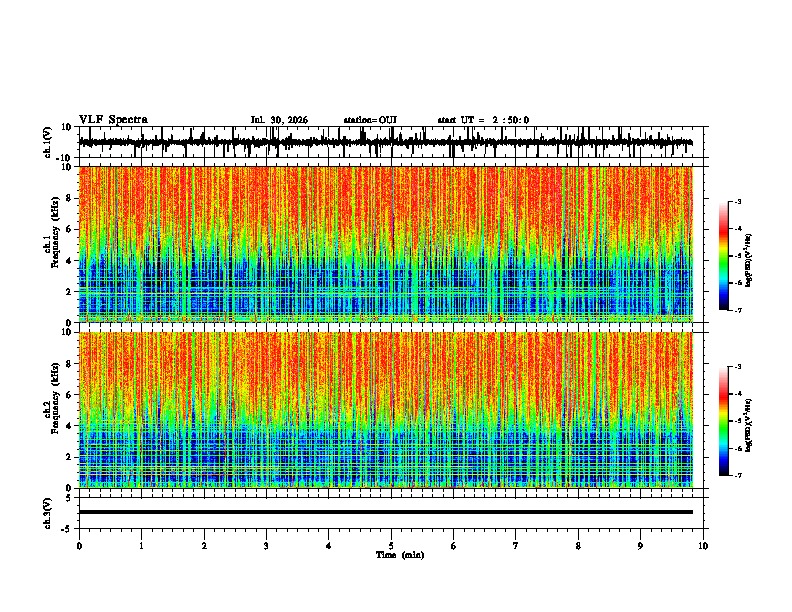Click the ch.2 color bar log(PSD) label
The height and width of the screenshot is (612, 792).
(749, 425)
